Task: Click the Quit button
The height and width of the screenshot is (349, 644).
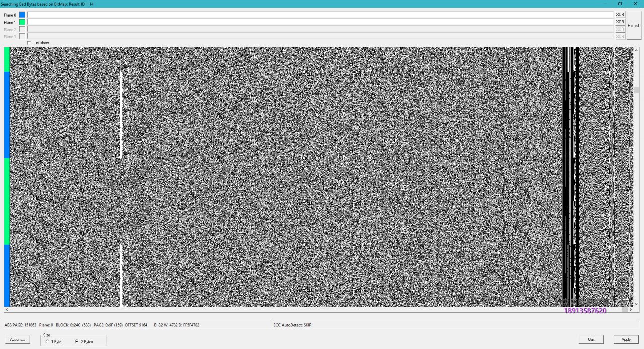Action: (591, 340)
